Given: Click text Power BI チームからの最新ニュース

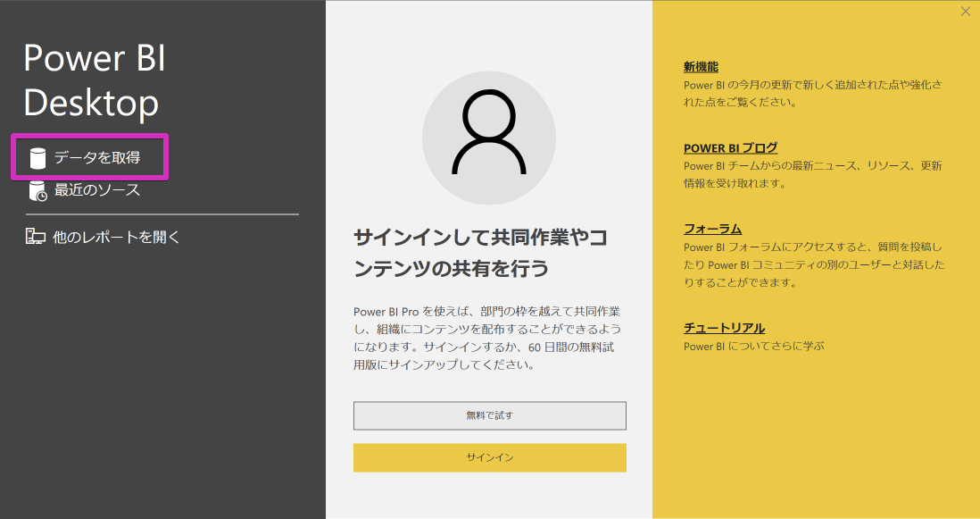Looking at the screenshot, I should [x=812, y=174].
